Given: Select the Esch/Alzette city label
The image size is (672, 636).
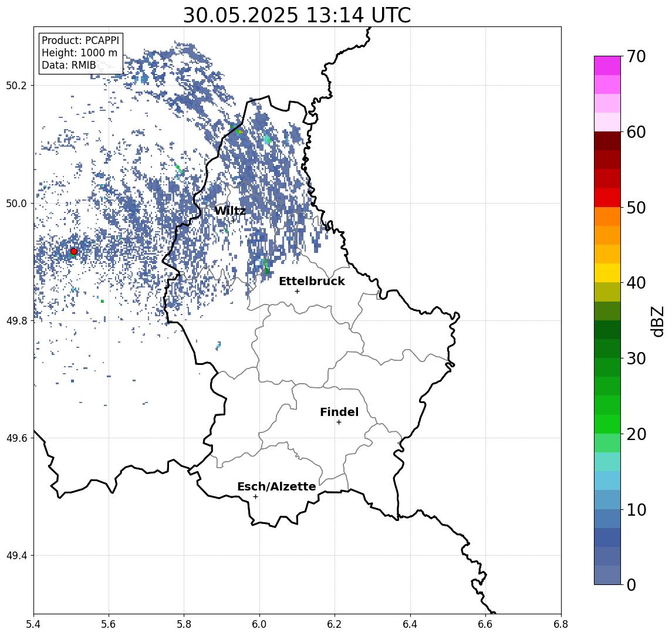Looking at the screenshot, I should 276,487.
